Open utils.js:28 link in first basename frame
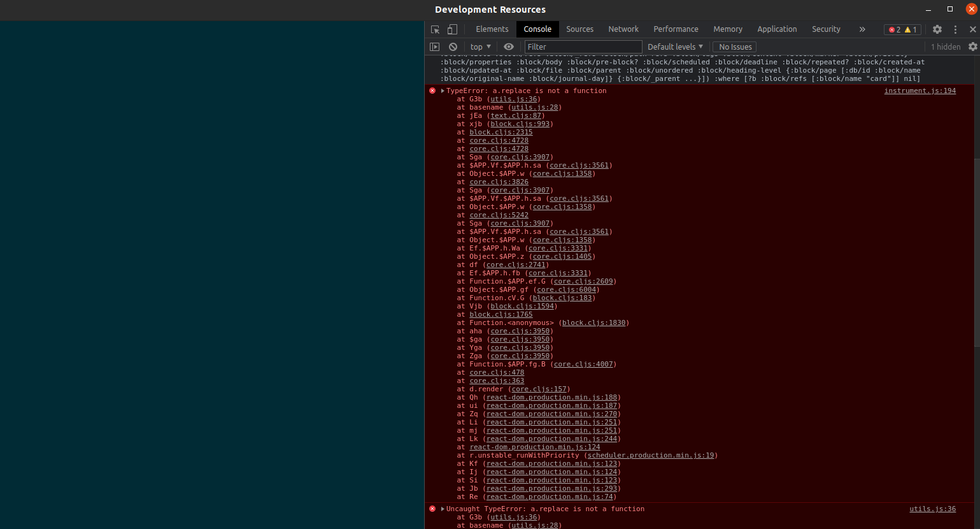 (535, 108)
